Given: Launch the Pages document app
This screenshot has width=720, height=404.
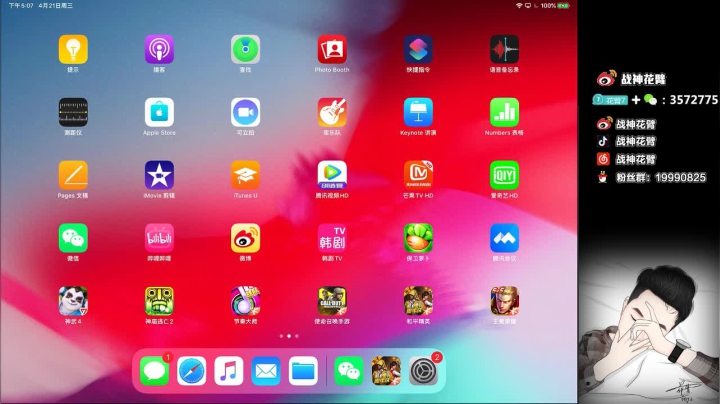Looking at the screenshot, I should [x=73, y=175].
